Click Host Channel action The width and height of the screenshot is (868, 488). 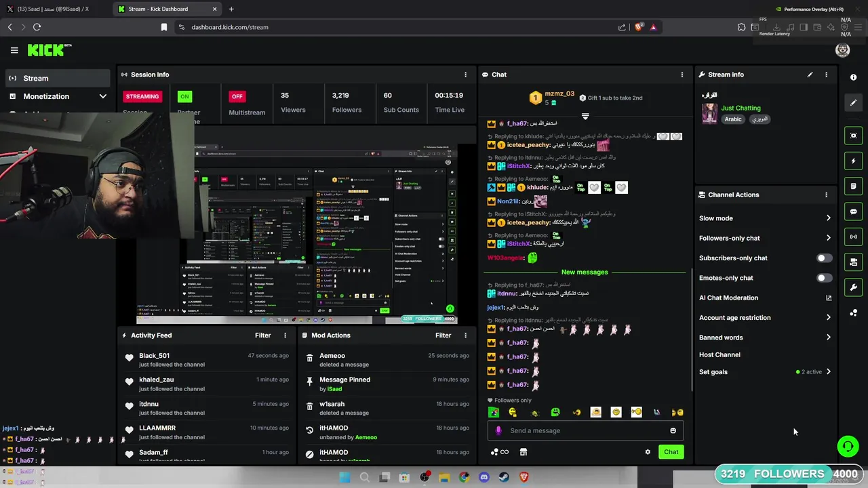tap(719, 354)
